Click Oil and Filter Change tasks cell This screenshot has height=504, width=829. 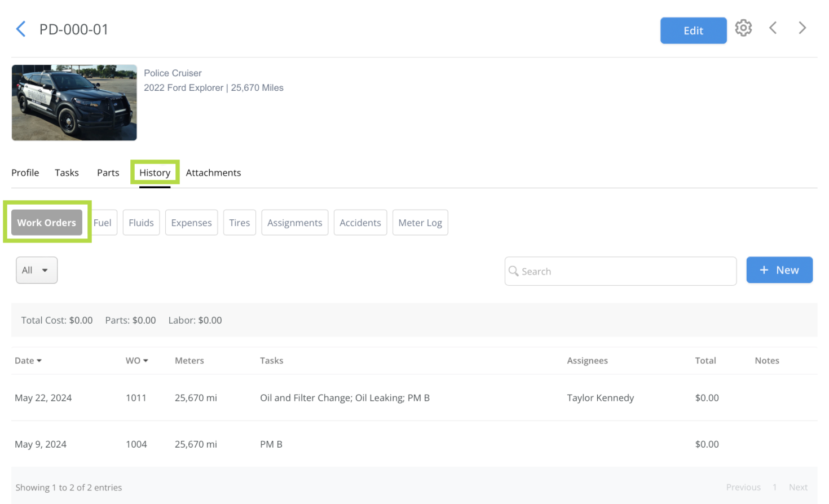345,397
